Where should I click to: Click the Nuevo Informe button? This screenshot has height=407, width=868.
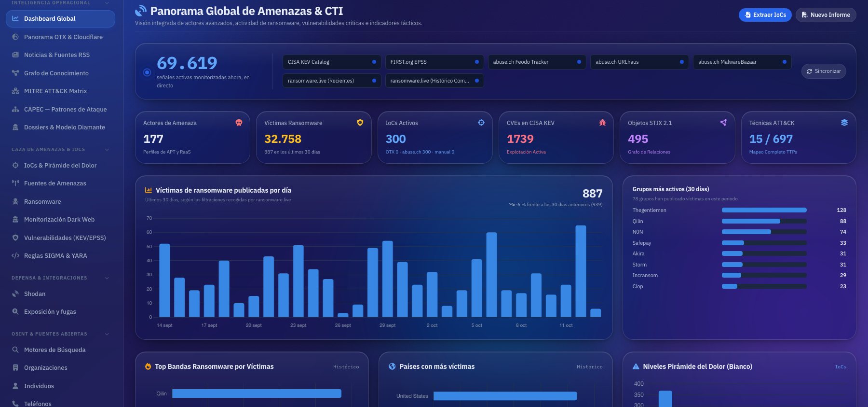pyautogui.click(x=826, y=15)
